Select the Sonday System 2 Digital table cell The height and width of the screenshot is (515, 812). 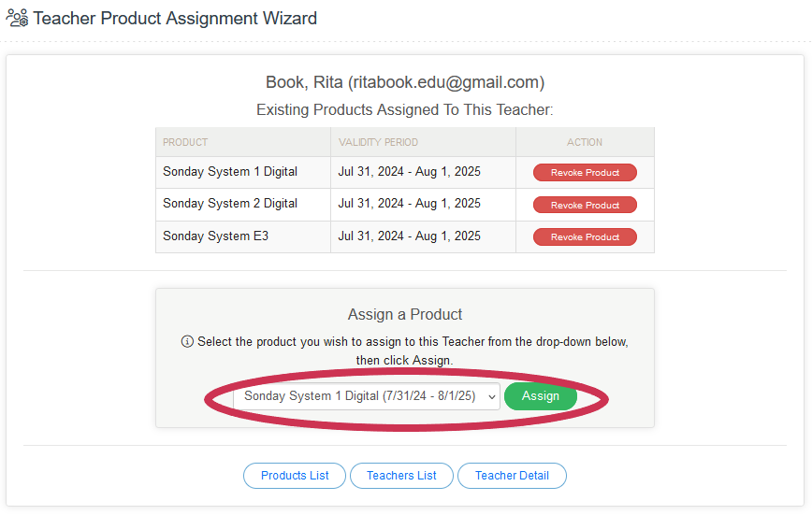pos(230,204)
